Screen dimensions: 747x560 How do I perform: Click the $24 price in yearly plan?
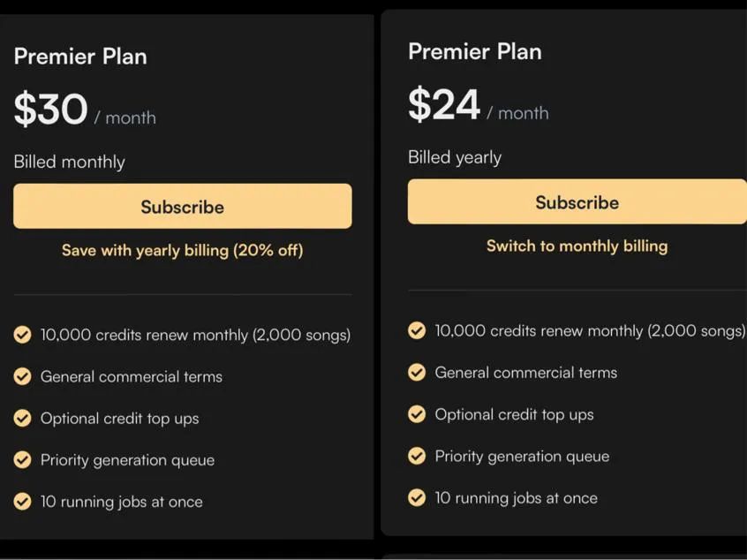pyautogui.click(x=444, y=106)
